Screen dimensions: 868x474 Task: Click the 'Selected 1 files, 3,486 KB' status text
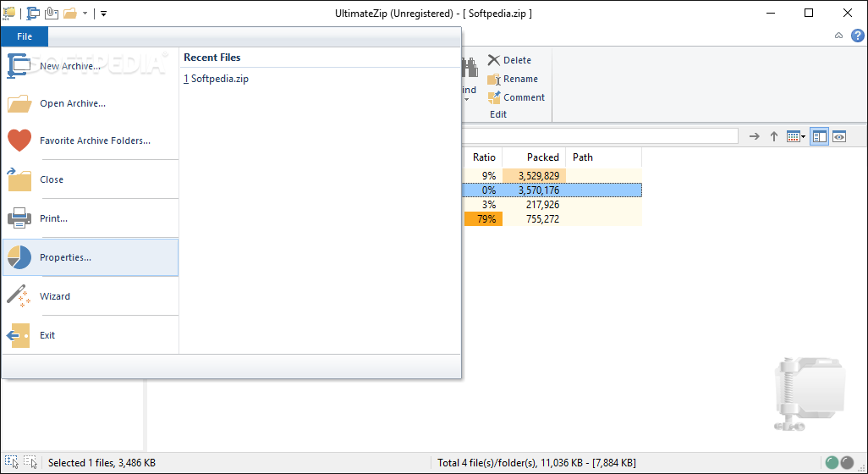click(x=102, y=462)
